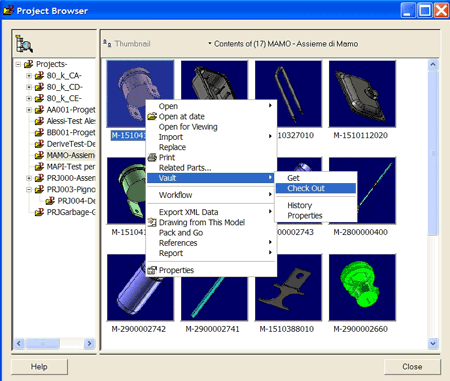Click the PRJ004 subproject folder icon
450x381 pixels.
[50, 201]
